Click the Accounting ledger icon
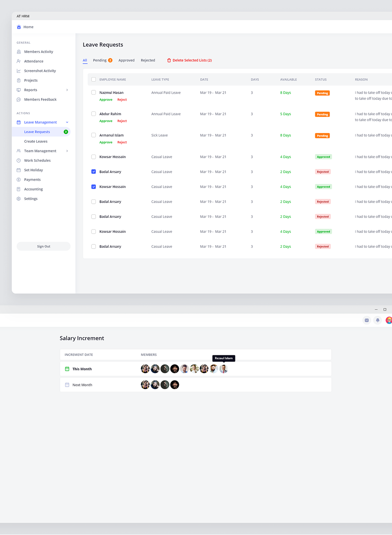Viewport: 392px width, 535px height. click(x=19, y=189)
